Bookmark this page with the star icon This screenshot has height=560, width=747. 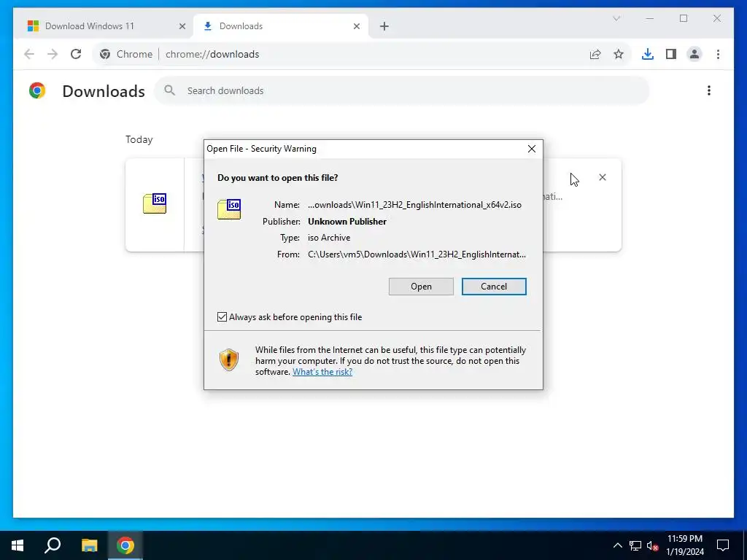click(x=619, y=54)
